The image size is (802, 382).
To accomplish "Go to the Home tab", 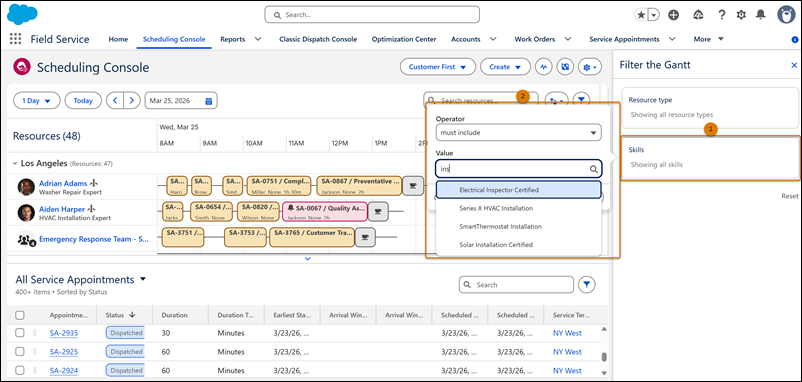I will click(x=118, y=39).
